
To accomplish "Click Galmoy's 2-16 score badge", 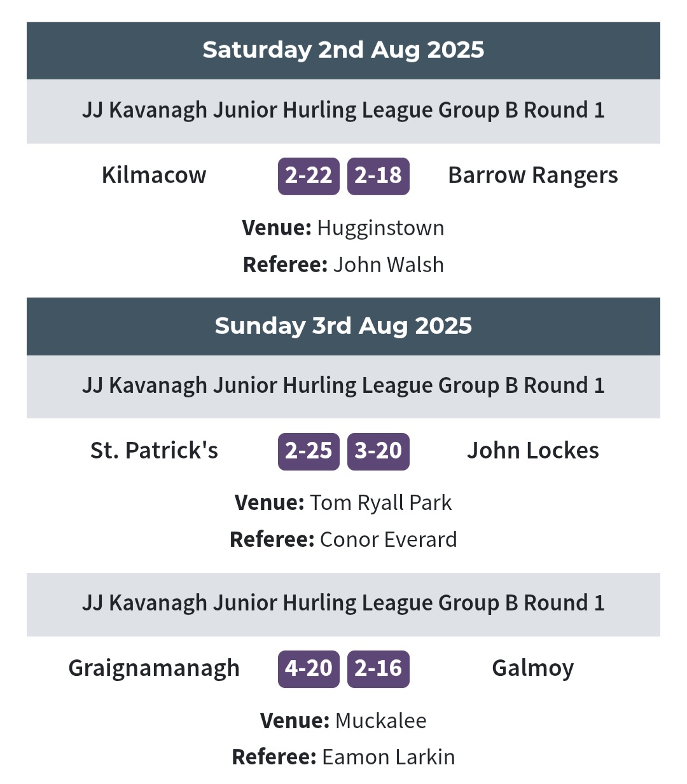I will [x=378, y=669].
